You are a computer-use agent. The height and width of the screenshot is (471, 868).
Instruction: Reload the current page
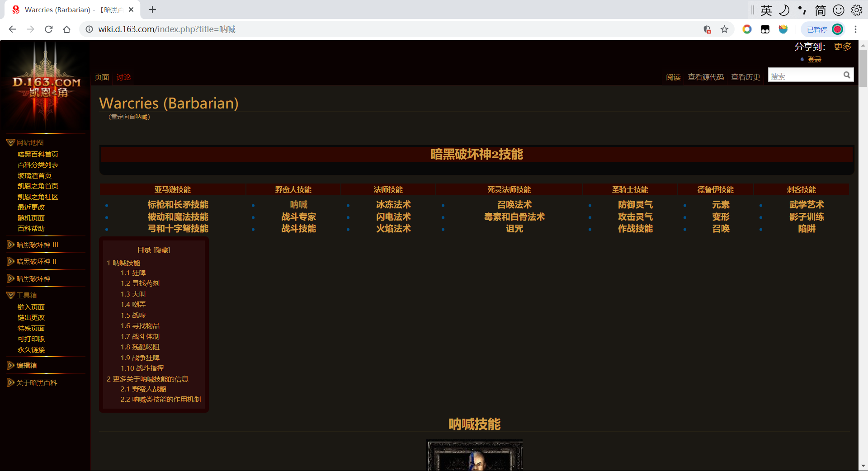click(x=49, y=29)
